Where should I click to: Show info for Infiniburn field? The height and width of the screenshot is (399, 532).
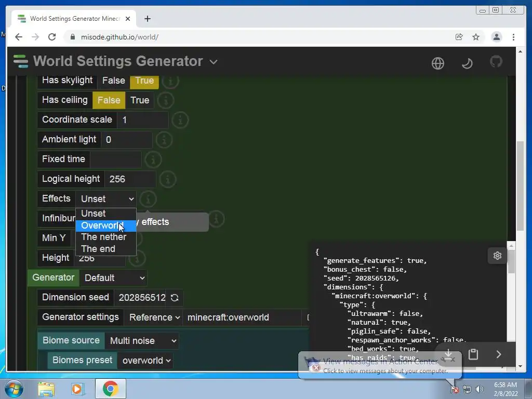pyautogui.click(x=217, y=219)
